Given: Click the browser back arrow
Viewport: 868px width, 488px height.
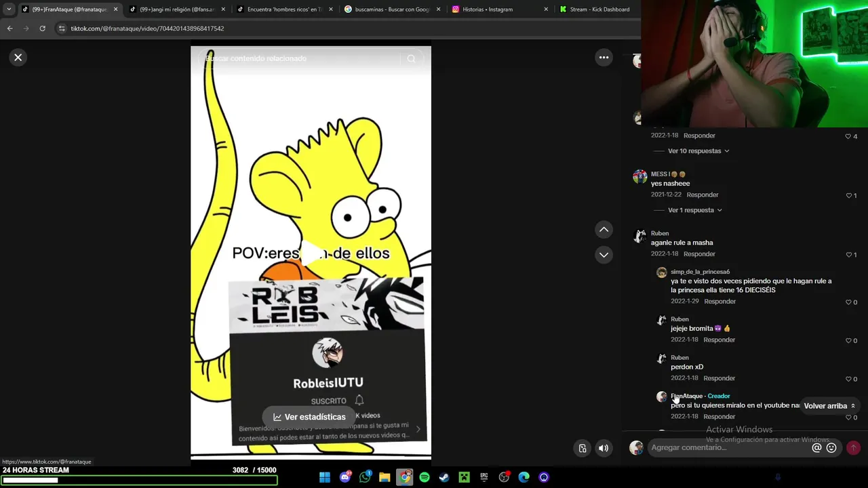Looking at the screenshot, I should (9, 28).
